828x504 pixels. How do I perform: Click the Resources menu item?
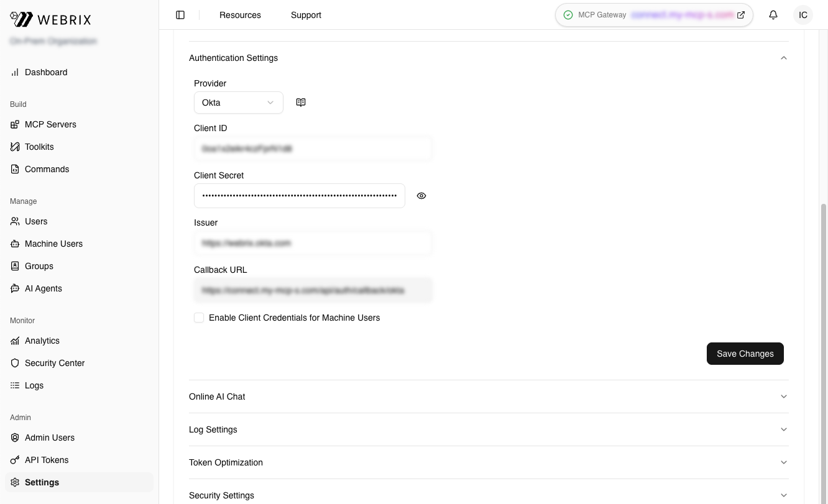coord(240,15)
